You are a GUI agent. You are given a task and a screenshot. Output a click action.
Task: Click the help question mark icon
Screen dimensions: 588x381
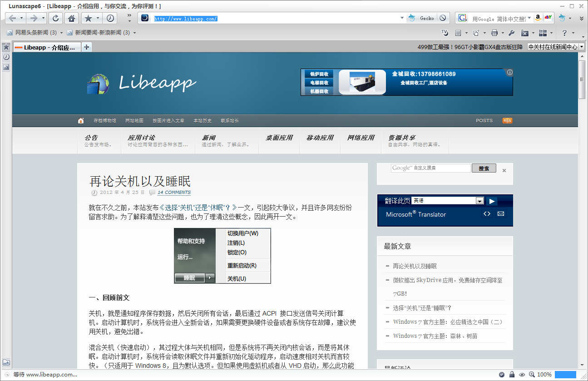pyautogui.click(x=564, y=33)
